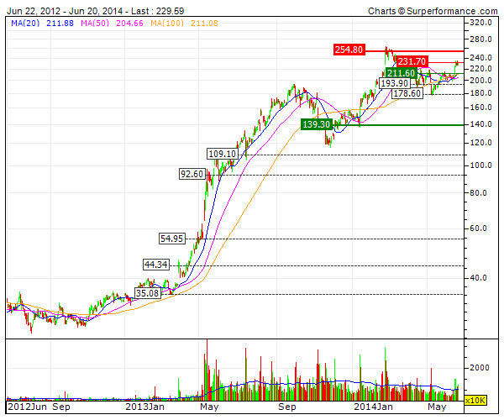This screenshot has width=504, height=420.
Task: Click the first Sep label after 2012Jun
Action: (x=61, y=407)
